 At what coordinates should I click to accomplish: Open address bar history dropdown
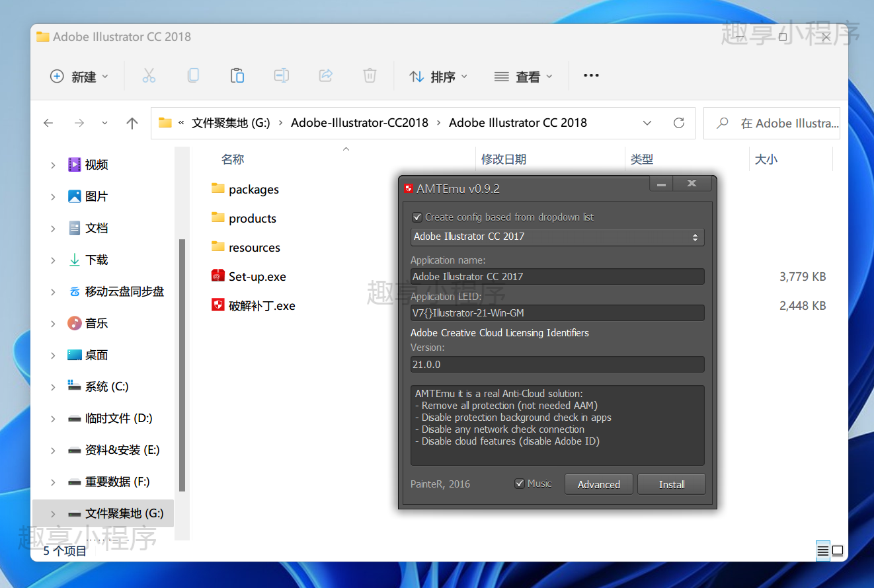point(647,123)
